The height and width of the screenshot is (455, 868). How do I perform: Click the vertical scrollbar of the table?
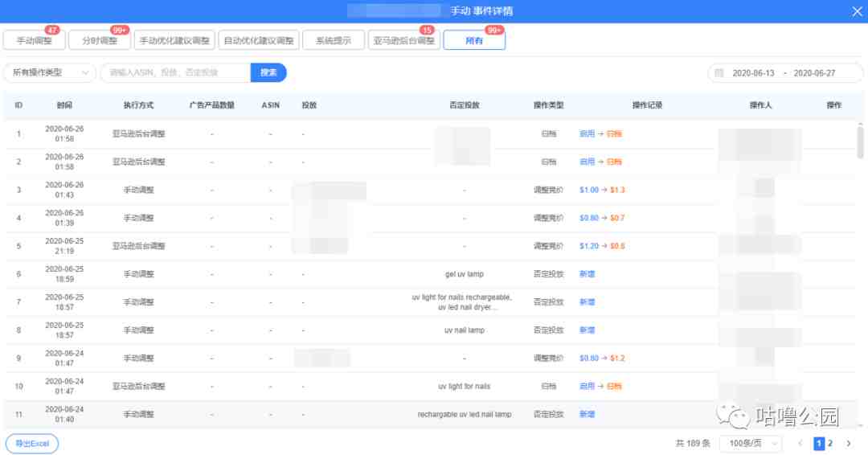860,143
